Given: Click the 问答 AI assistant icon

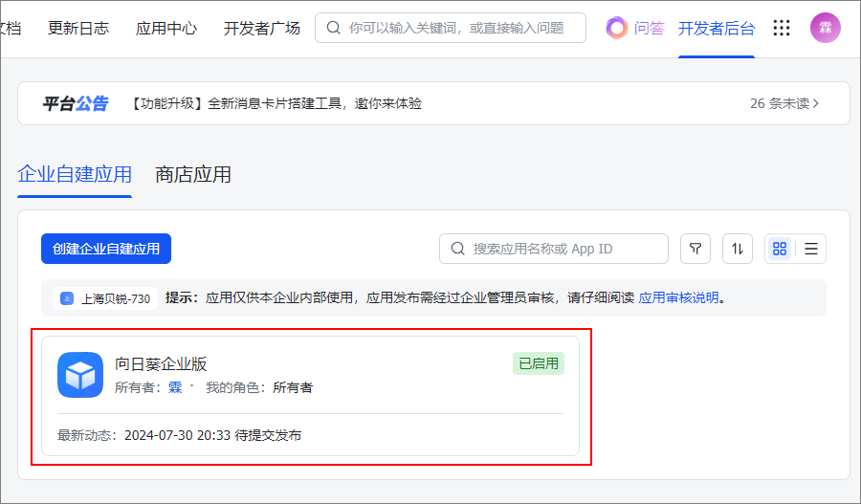Looking at the screenshot, I should [617, 28].
